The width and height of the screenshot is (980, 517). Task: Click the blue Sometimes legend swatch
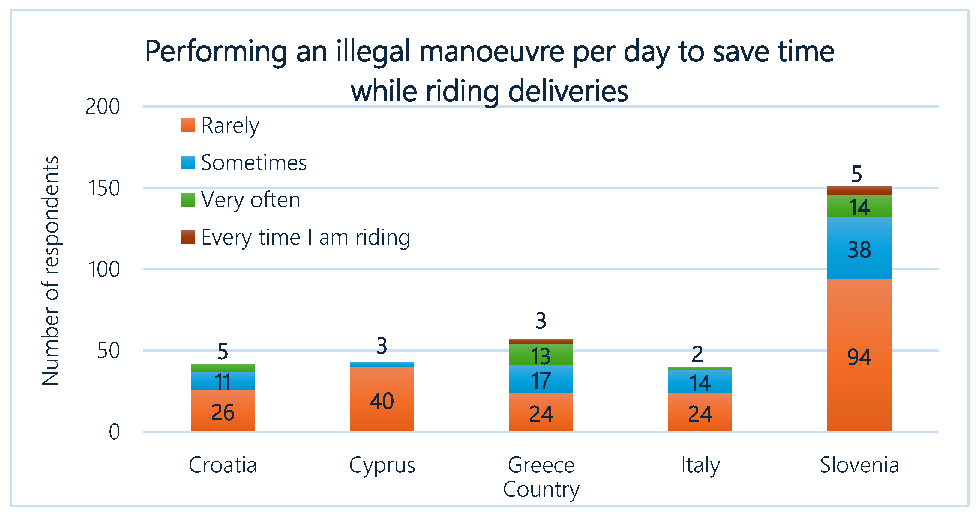pos(188,163)
